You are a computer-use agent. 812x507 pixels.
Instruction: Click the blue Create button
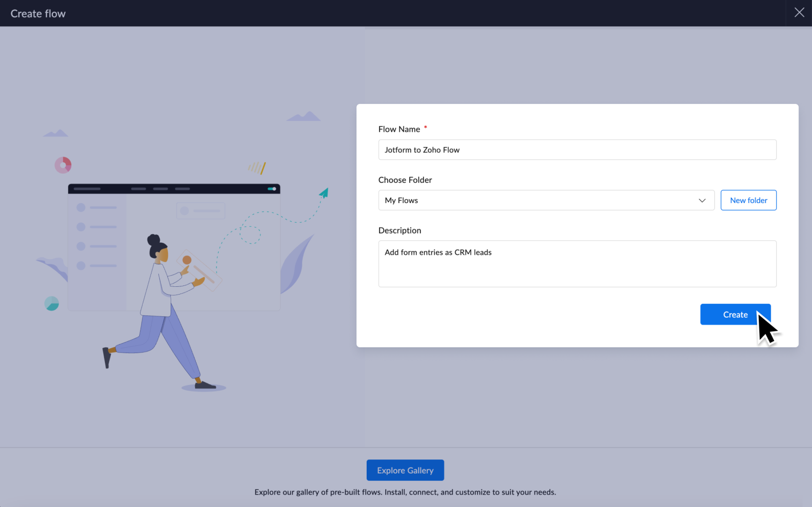(735, 315)
